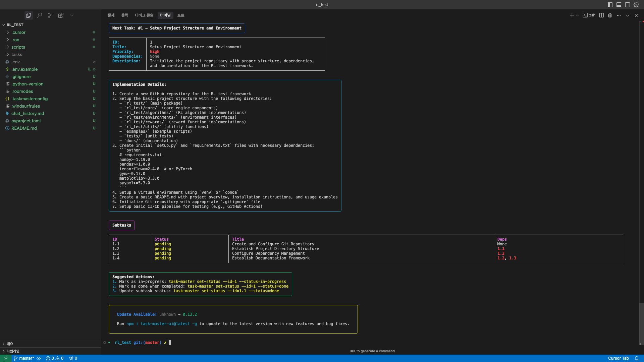Open the .gitignore file
The width and height of the screenshot is (644, 362).
(x=50, y=77)
